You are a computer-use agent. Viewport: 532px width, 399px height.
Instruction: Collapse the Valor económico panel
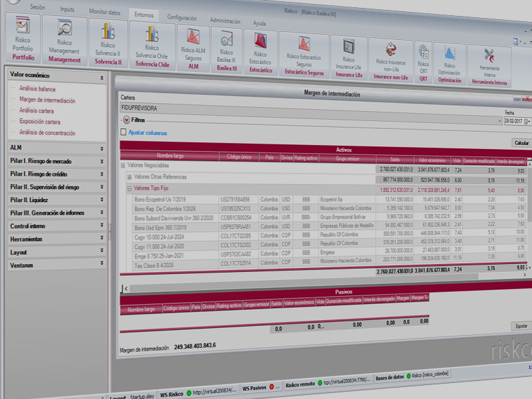point(102,78)
